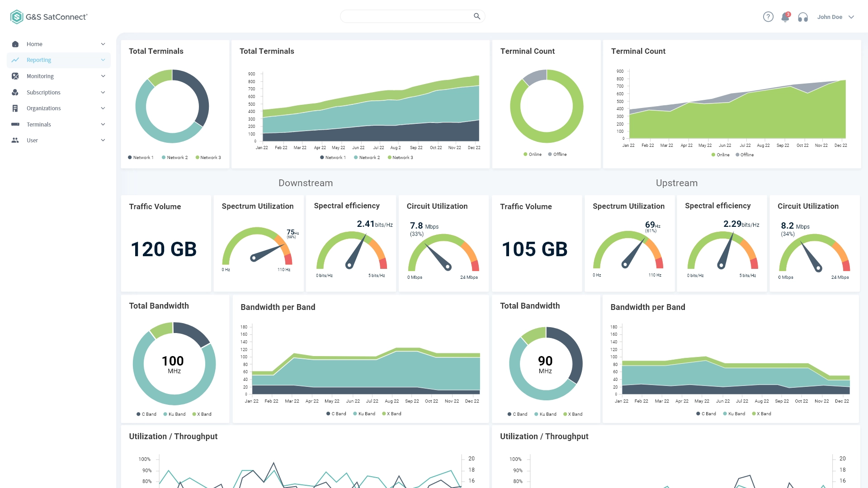868x488 pixels.
Task: Click the Organizations building icon
Action: [15, 108]
